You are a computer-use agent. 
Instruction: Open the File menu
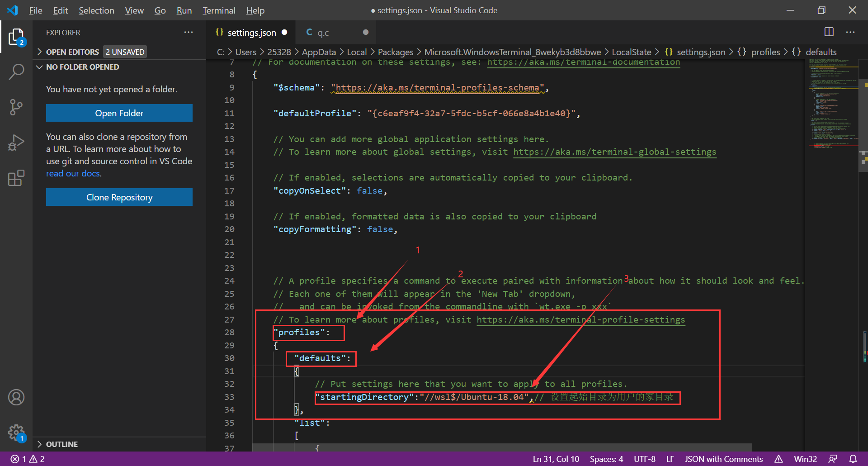pos(35,10)
